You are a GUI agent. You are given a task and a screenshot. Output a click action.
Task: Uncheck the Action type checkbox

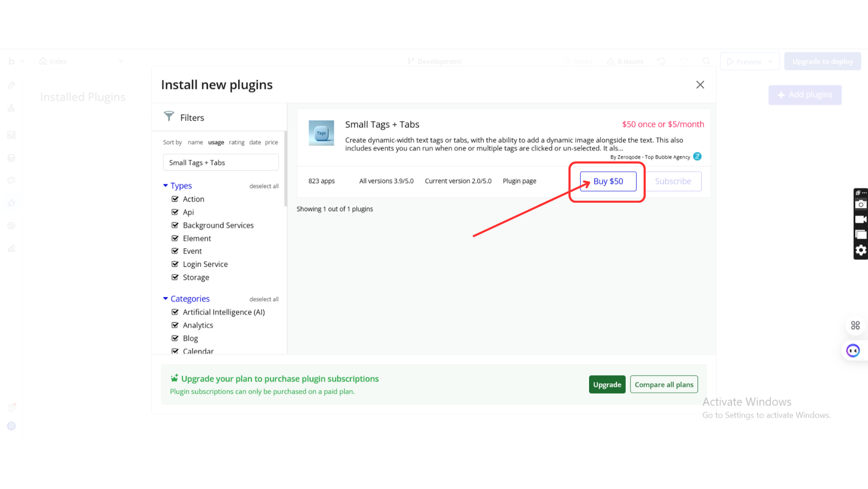(x=175, y=199)
